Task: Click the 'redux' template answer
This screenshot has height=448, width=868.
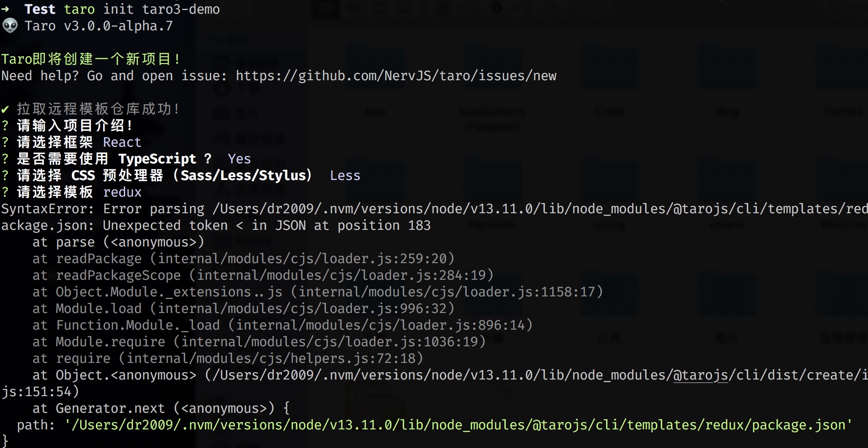Action: 122,192
